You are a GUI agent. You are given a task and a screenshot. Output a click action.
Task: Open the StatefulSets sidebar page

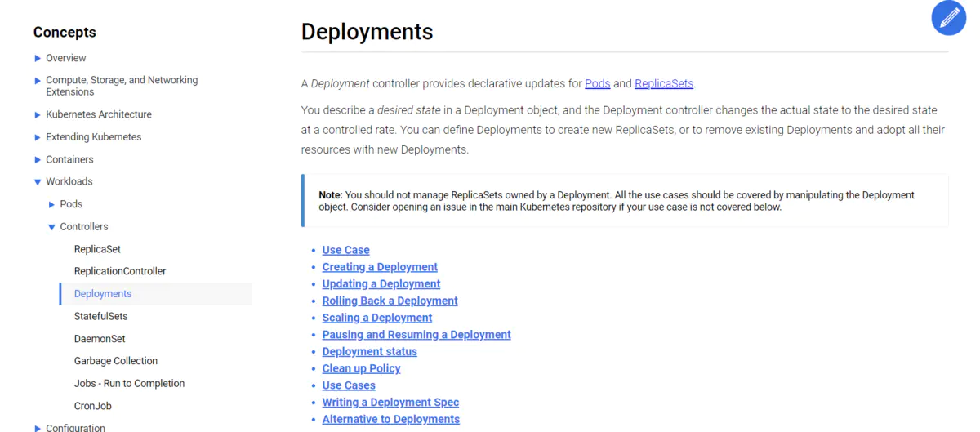pyautogui.click(x=100, y=316)
